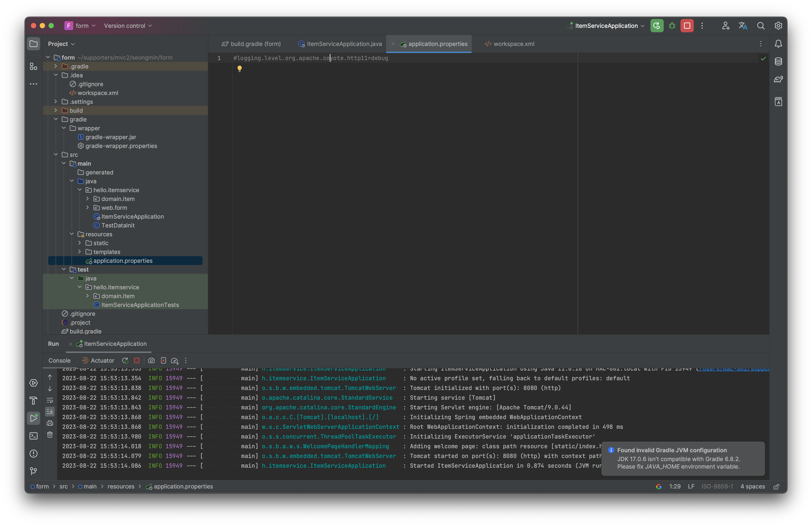
Task: Toggle scroll to end in console
Action: click(50, 412)
